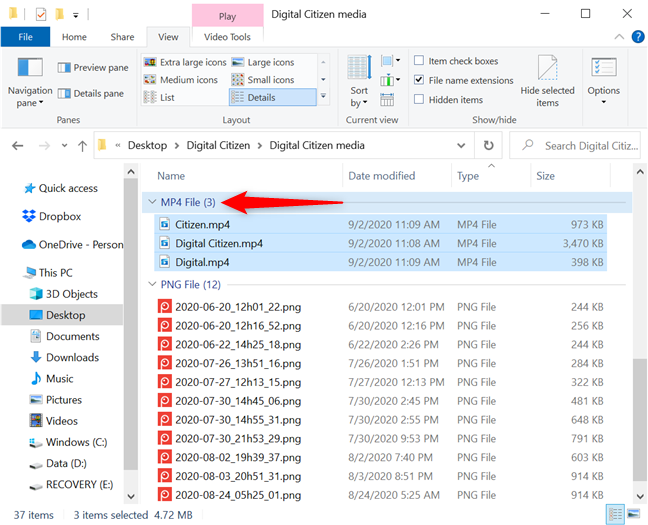Collapse the PNG File group

[x=152, y=284]
